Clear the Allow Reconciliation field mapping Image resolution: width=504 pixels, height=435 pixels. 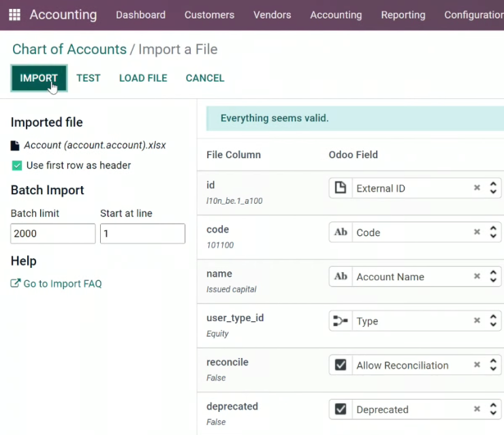477,365
